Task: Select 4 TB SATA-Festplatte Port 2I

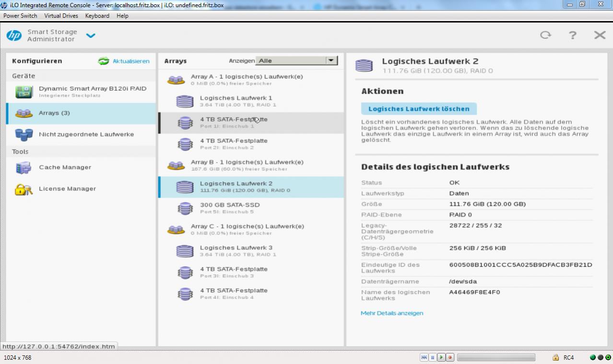Action: 251,144
